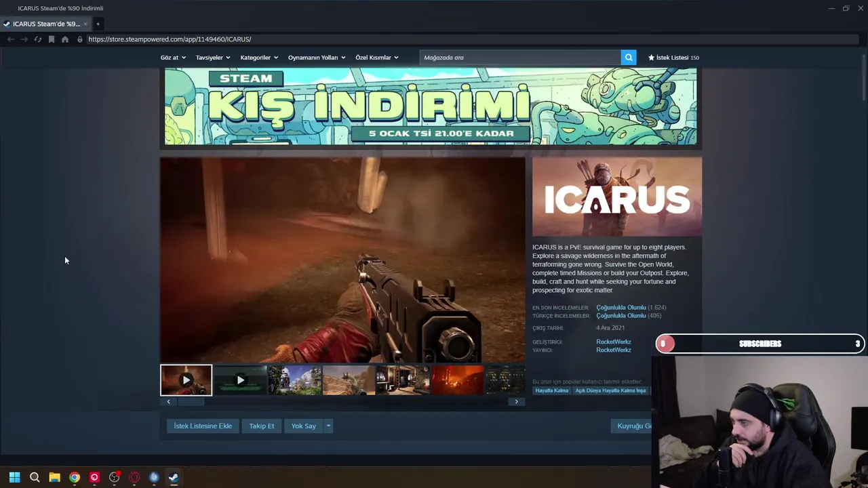The height and width of the screenshot is (488, 868).
Task: Click the blue store search magnifier button
Action: tap(629, 58)
